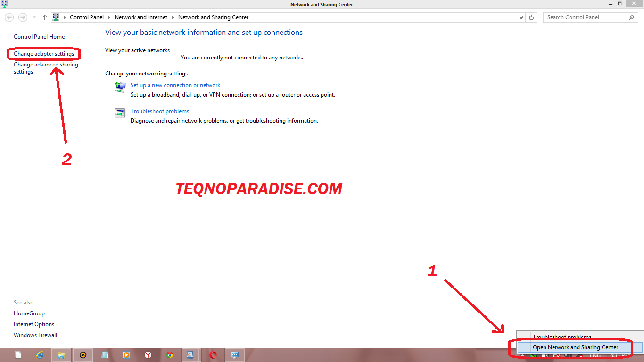Screen dimensions: 644x362
Task: Click the Set up a new connection green icon
Action: point(120,87)
